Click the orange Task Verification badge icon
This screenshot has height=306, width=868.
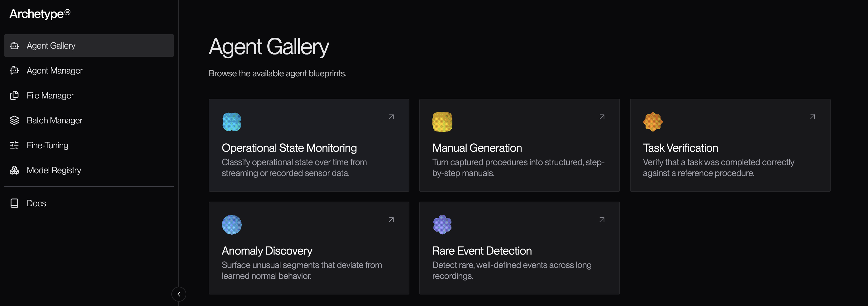(x=653, y=122)
